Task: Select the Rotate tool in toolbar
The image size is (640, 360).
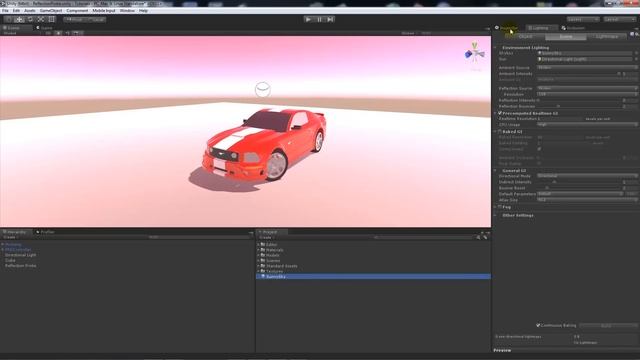Action: coord(30,19)
